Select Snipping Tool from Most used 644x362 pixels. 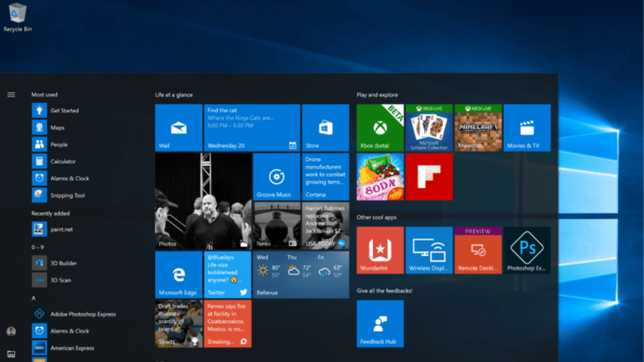(x=68, y=195)
